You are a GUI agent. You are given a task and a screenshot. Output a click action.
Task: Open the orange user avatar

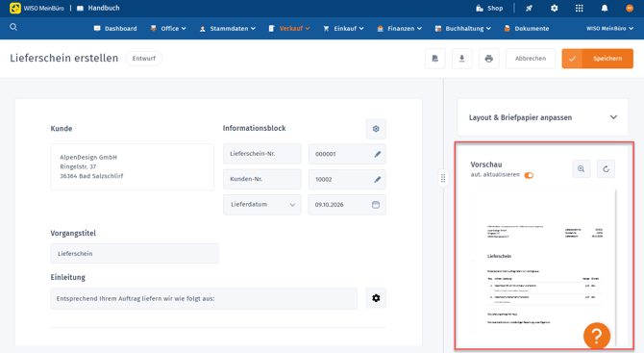(630, 9)
